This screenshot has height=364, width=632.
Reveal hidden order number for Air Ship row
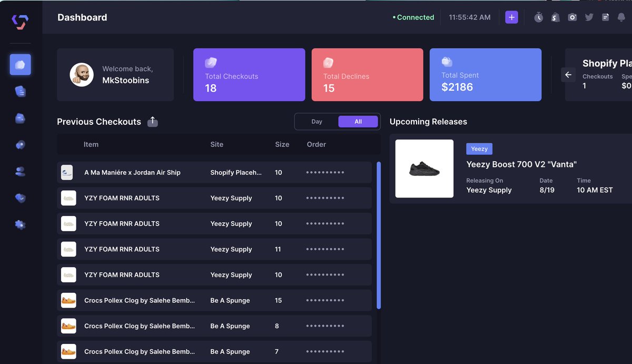click(325, 172)
